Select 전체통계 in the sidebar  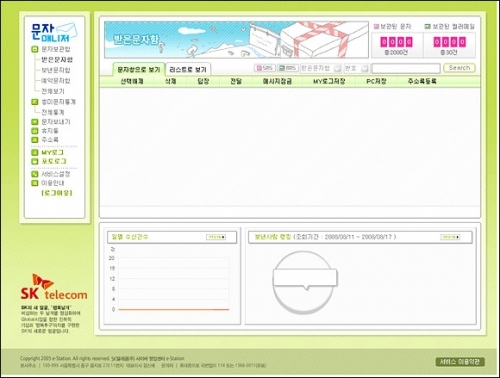pos(53,112)
